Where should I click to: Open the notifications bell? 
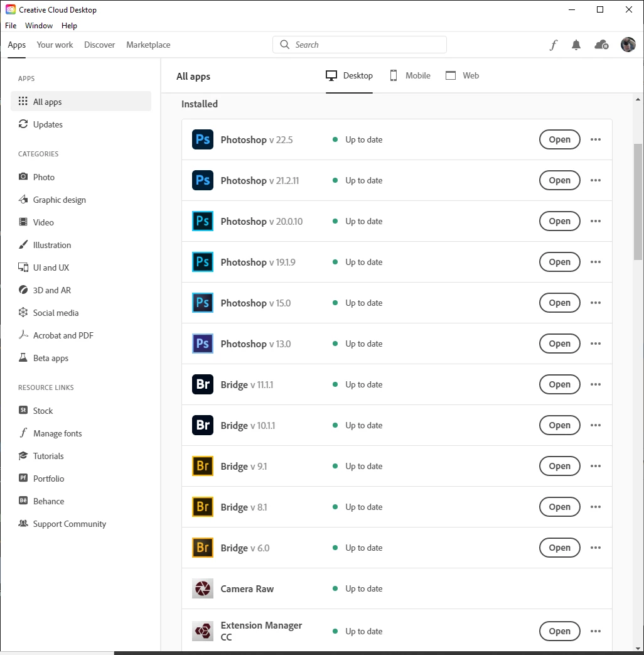click(576, 45)
